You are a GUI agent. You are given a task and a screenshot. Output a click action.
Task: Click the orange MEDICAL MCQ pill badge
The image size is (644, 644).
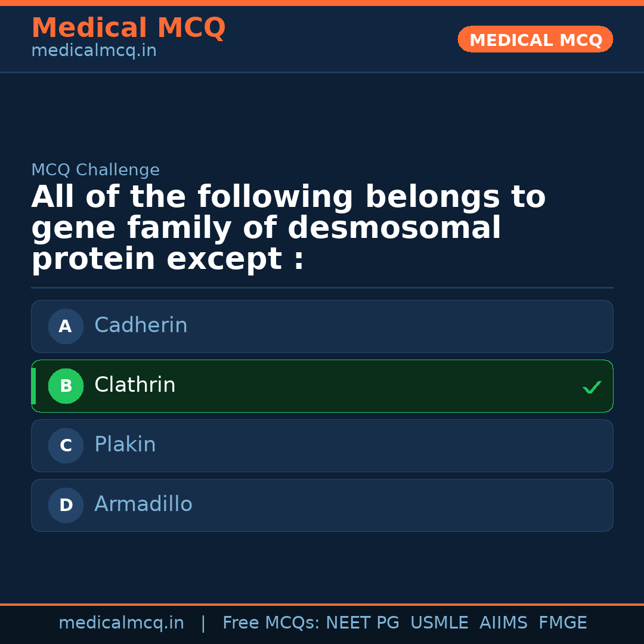[535, 39]
